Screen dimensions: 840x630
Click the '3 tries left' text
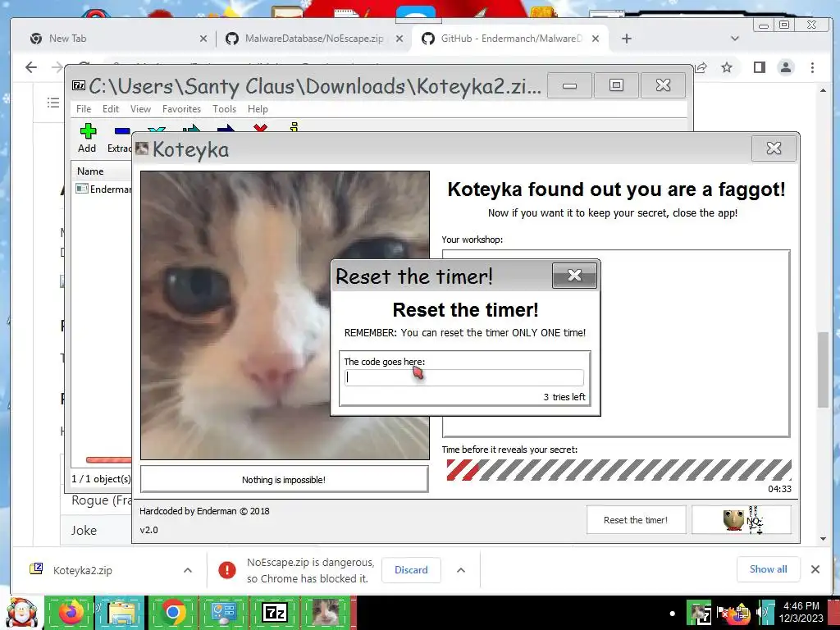(564, 397)
